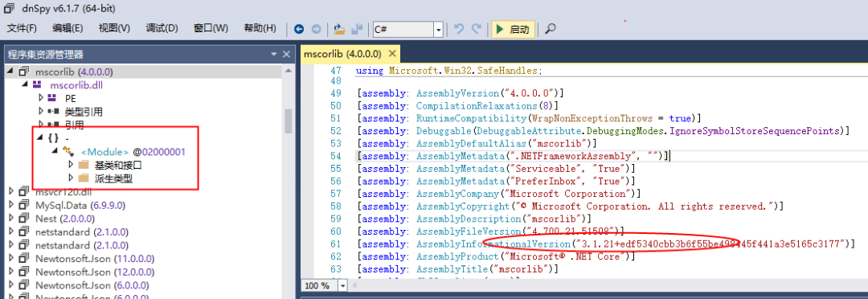The image size is (868, 299).
Task: Expand the Newtonsoft.Json (11.0.0.0) assembly
Action: point(11,258)
